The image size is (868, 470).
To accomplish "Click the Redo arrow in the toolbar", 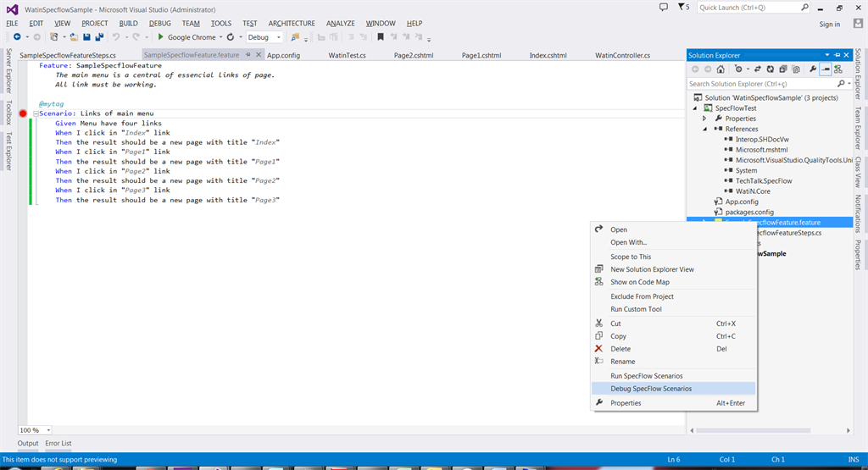I will pos(136,37).
